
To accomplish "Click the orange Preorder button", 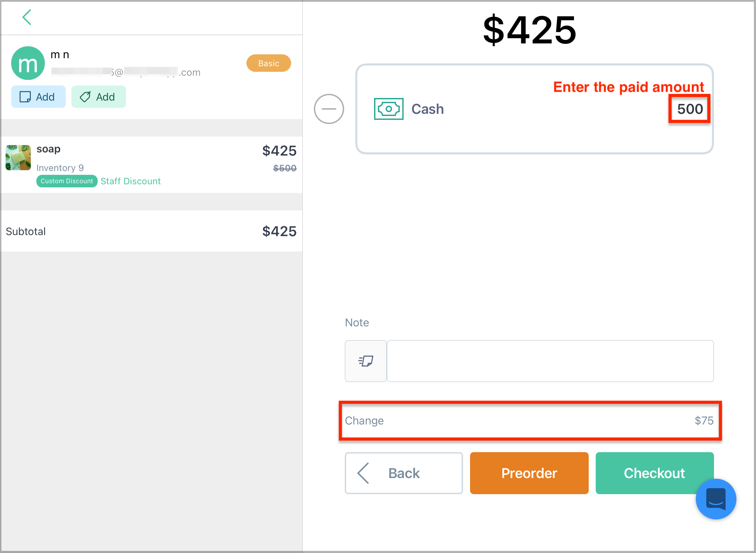I will 529,473.
